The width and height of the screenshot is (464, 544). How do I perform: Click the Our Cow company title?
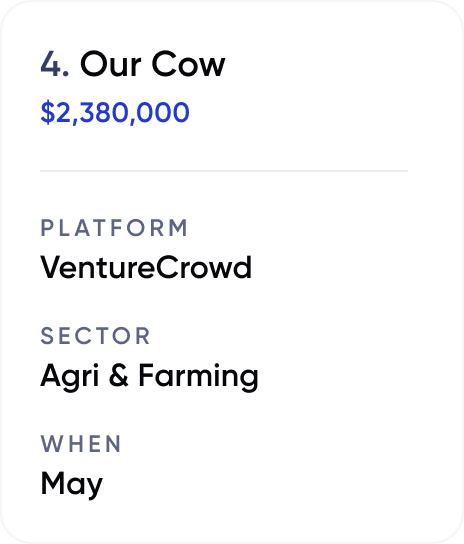click(153, 64)
